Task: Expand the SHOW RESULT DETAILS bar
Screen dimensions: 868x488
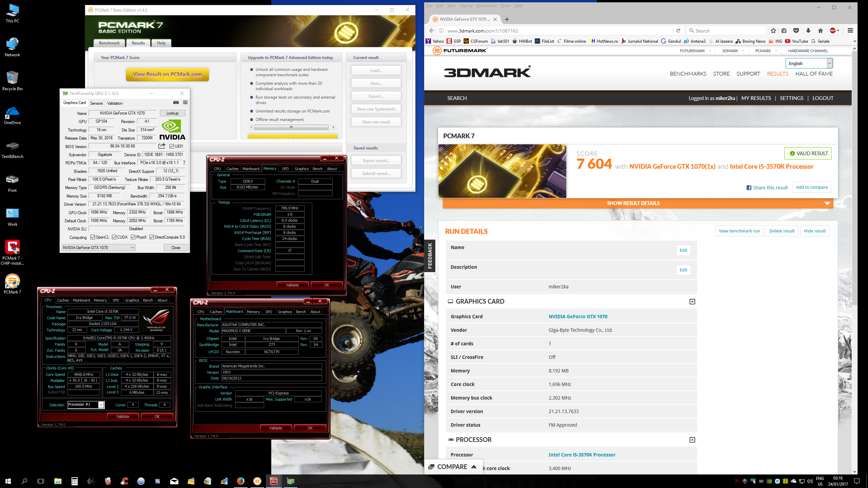Action: point(638,203)
